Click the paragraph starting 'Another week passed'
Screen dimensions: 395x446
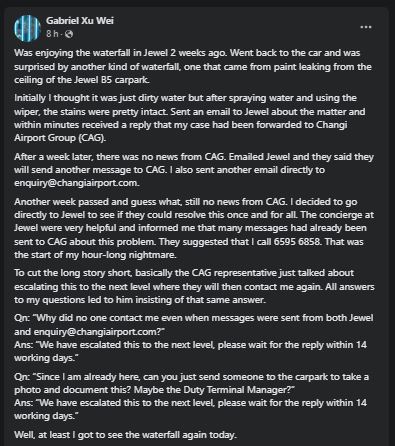coord(194,228)
